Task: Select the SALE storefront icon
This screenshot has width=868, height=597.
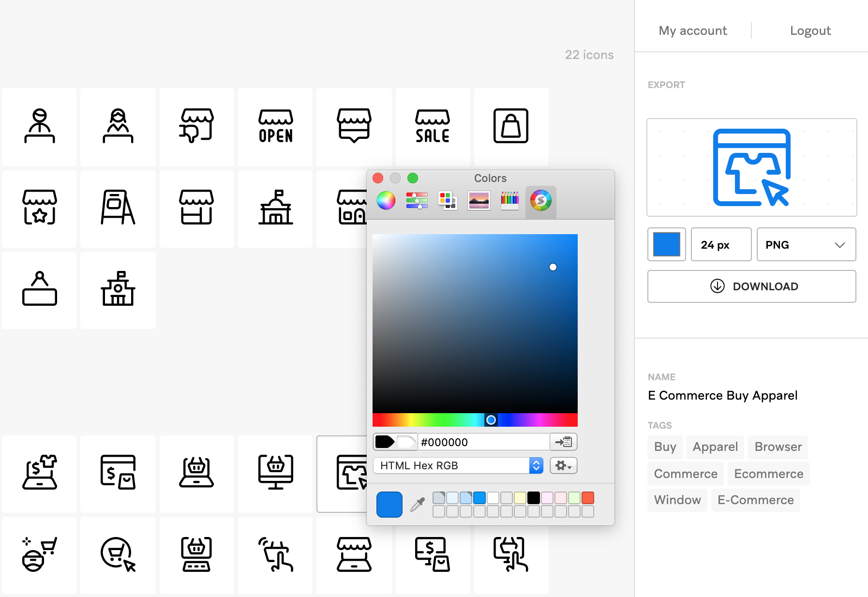Action: (x=432, y=127)
